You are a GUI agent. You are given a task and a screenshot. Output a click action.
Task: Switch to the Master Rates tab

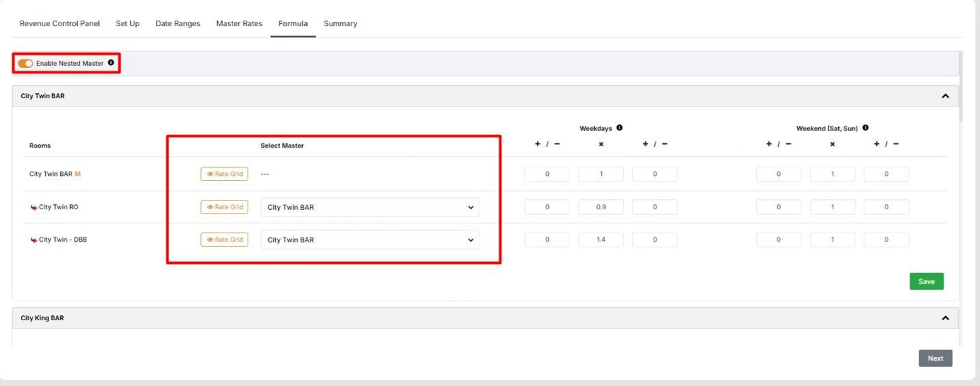click(x=239, y=24)
